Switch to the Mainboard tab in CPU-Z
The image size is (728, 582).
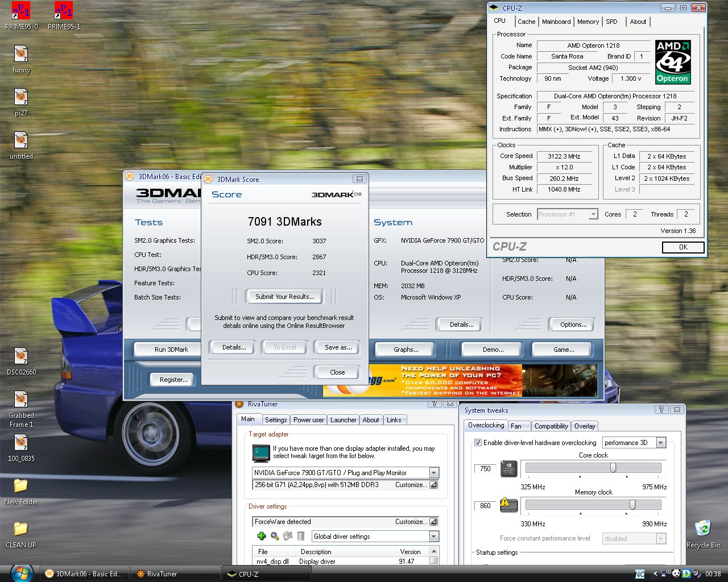tap(556, 22)
